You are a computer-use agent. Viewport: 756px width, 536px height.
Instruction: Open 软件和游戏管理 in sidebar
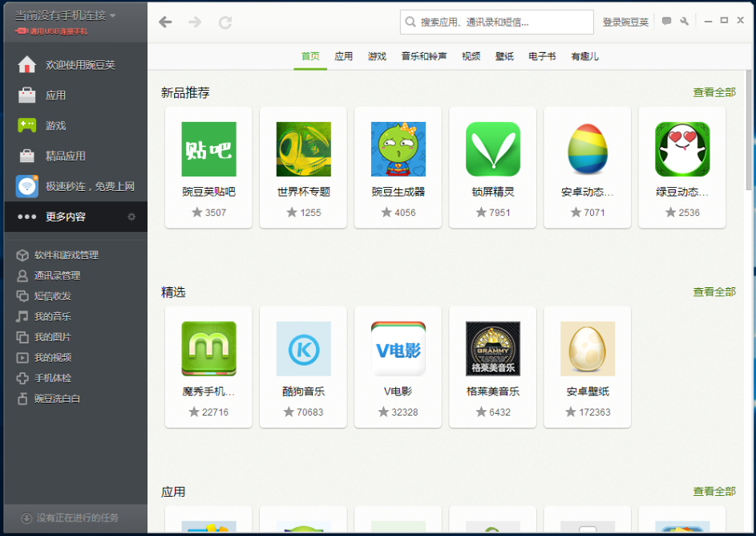(x=67, y=255)
